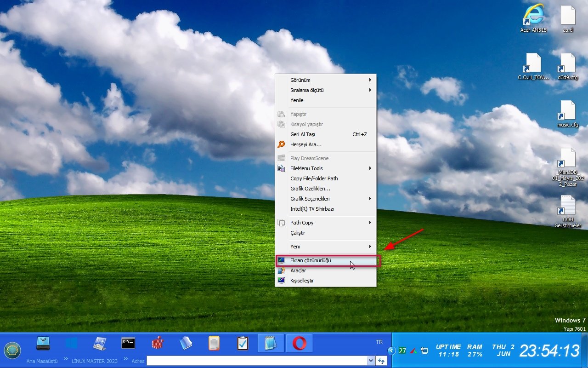This screenshot has width=588, height=368.
Task: Expand the Görünüm submenu
Action: pyautogui.click(x=326, y=80)
